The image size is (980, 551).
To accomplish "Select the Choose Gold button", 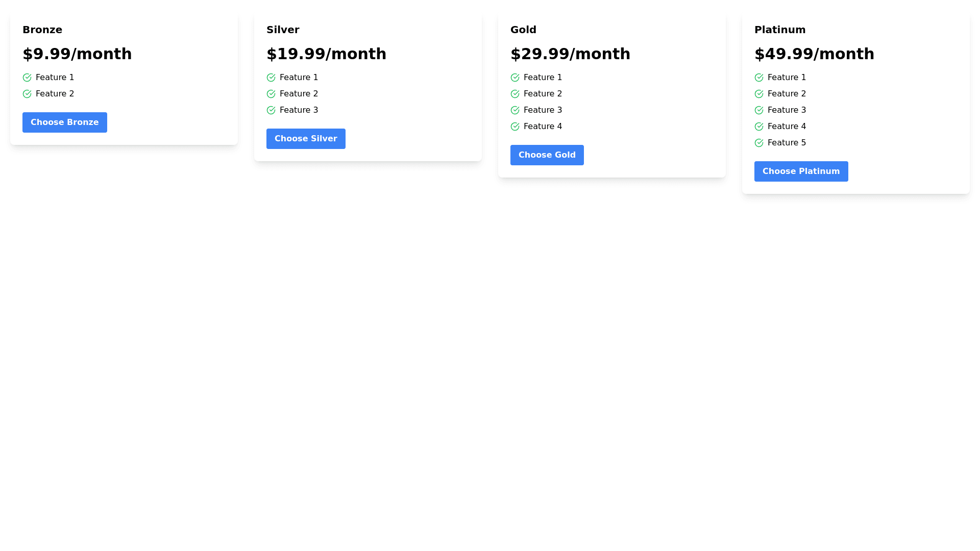I will [547, 155].
